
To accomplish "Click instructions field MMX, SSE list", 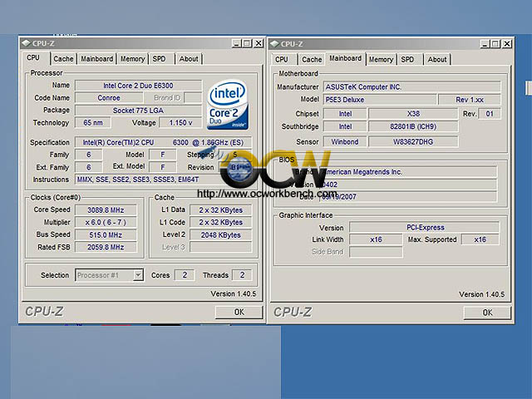I will click(163, 180).
